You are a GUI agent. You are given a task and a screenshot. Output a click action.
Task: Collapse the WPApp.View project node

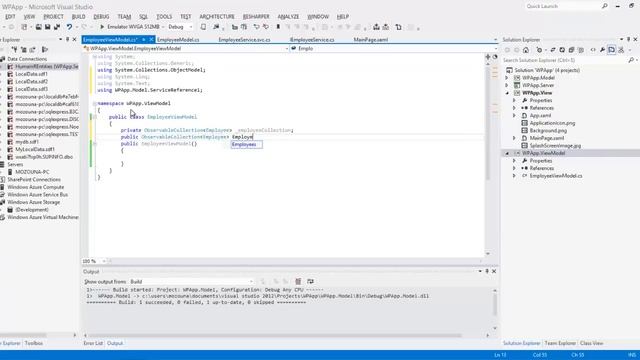click(507, 93)
